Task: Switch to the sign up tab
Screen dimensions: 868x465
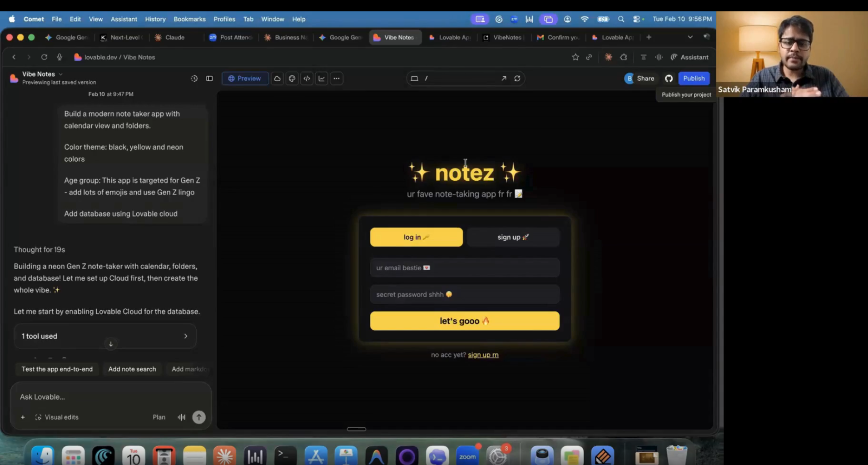Action: click(x=513, y=237)
